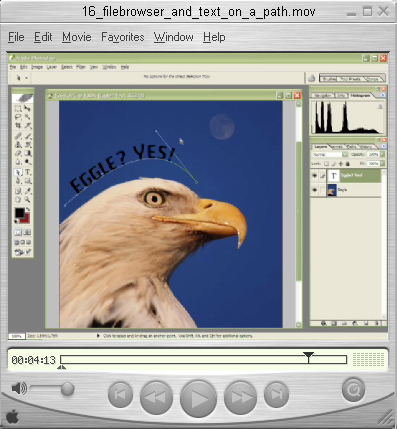This screenshot has width=397, height=429.
Task: Select the Magic Wand tool
Action: [x=28, y=117]
